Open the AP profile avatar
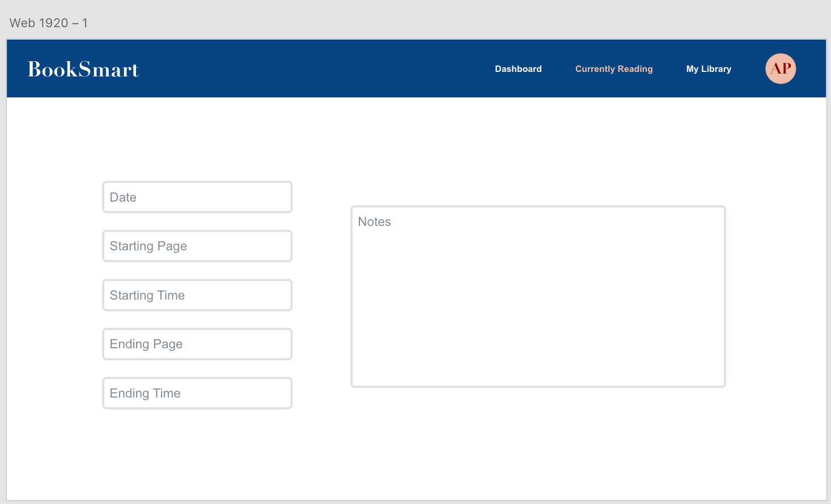 click(x=781, y=69)
